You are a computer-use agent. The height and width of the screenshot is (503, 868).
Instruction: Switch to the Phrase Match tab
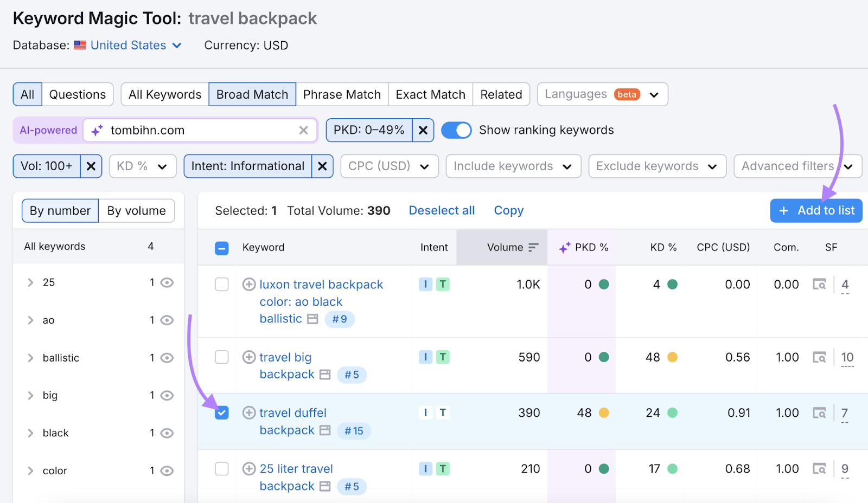pyautogui.click(x=342, y=94)
